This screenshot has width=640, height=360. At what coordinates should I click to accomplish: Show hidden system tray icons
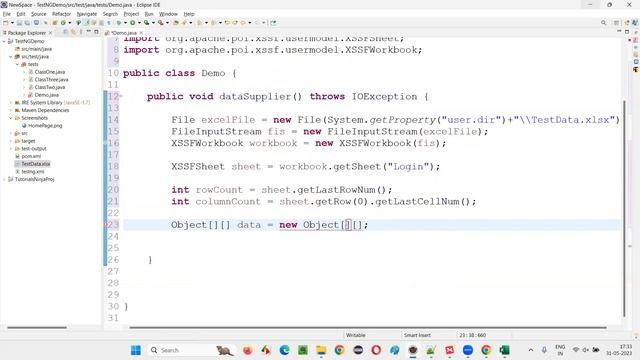pyautogui.click(x=531, y=350)
